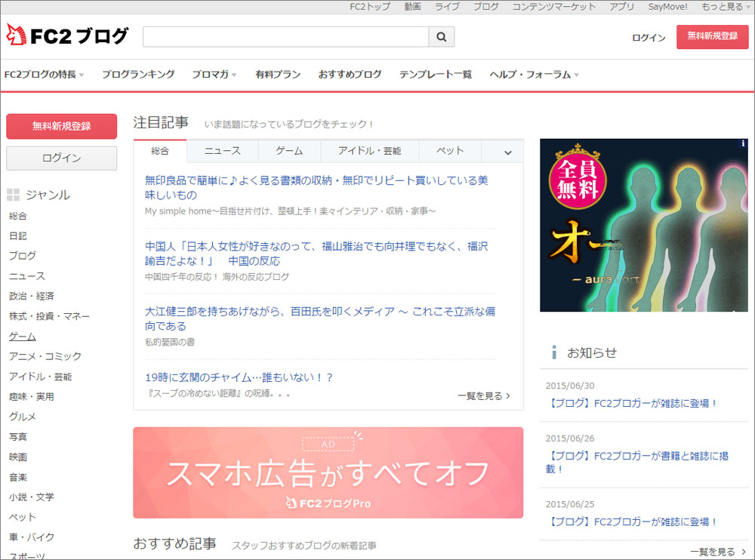755x560 pixels.
Task: Open the 動画 link in the top bar
Action: point(413,7)
